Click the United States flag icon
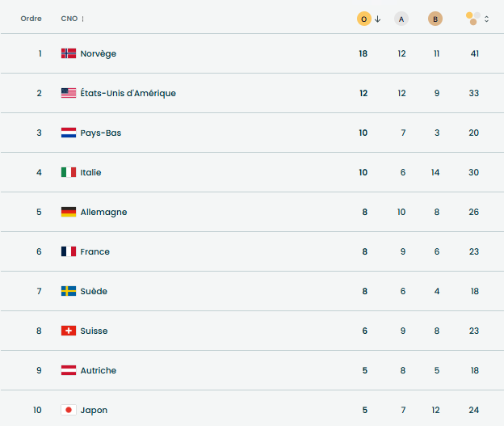The image size is (504, 426). (x=69, y=93)
